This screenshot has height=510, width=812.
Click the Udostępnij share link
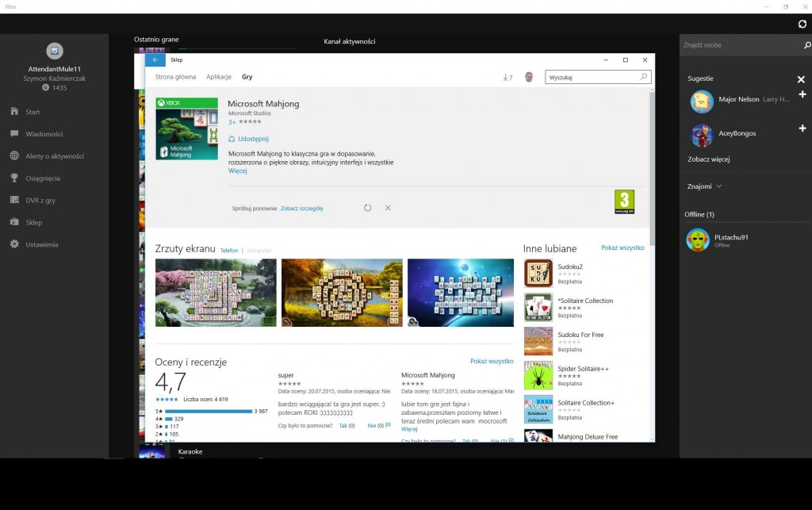coord(248,140)
